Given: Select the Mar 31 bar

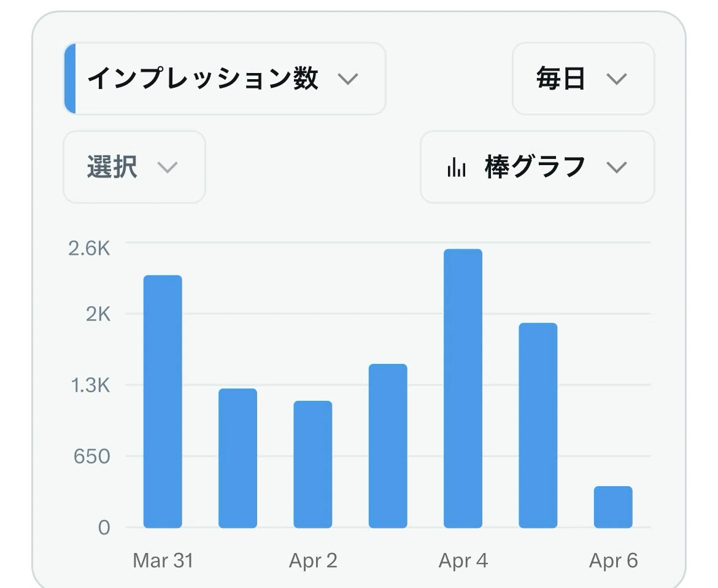Looking at the screenshot, I should pyautogui.click(x=163, y=401).
